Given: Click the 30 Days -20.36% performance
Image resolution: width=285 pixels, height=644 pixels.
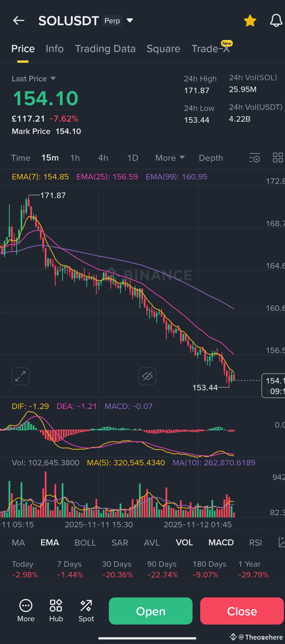Looking at the screenshot, I should (x=117, y=569).
